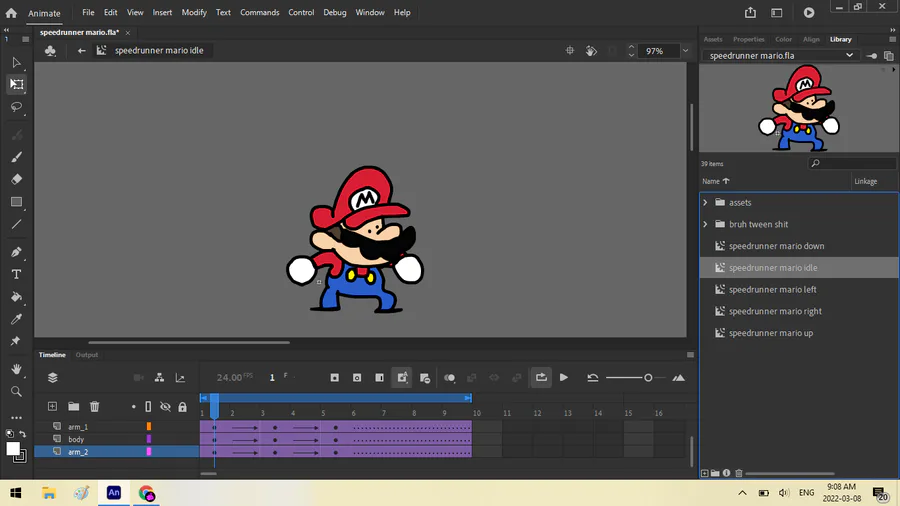Click the Library delete trash icon
900x506 pixels.
(739, 473)
